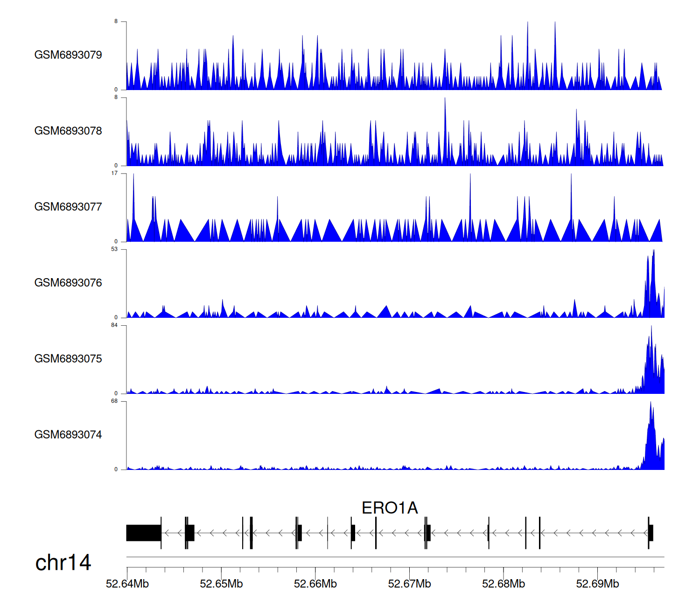Click the 52.66Mb coordinate label
Image resolution: width=700 pixels, height=616 pixels.
[315, 584]
